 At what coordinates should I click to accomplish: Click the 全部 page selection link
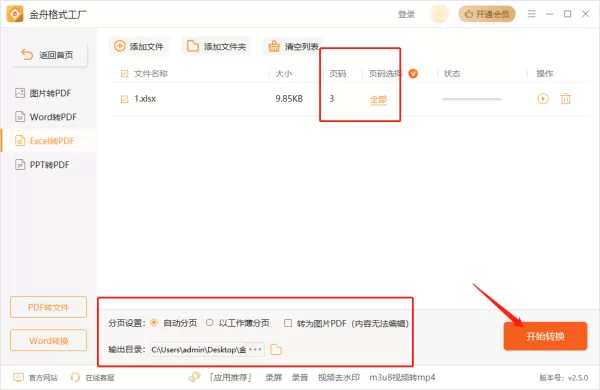[378, 100]
